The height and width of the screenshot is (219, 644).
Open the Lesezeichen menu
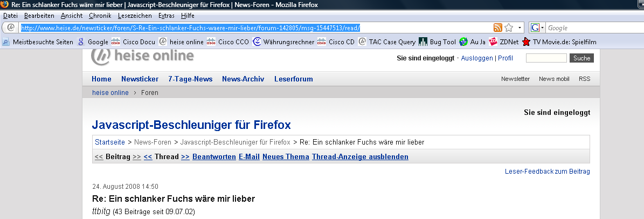(134, 16)
